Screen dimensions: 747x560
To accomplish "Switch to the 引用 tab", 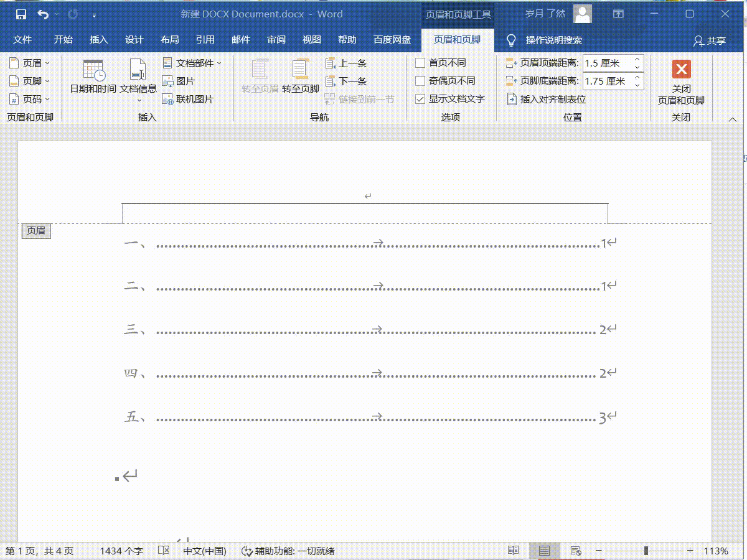I will click(x=205, y=40).
